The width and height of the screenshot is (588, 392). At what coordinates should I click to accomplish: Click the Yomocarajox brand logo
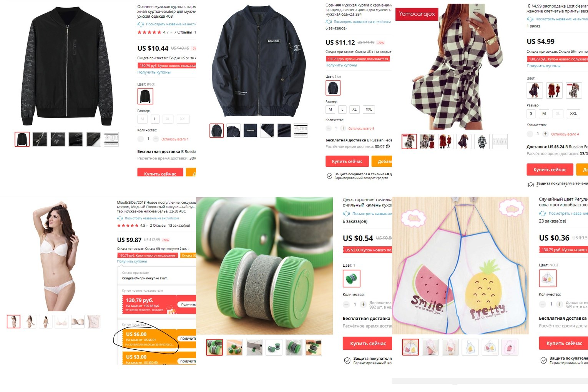coord(417,14)
